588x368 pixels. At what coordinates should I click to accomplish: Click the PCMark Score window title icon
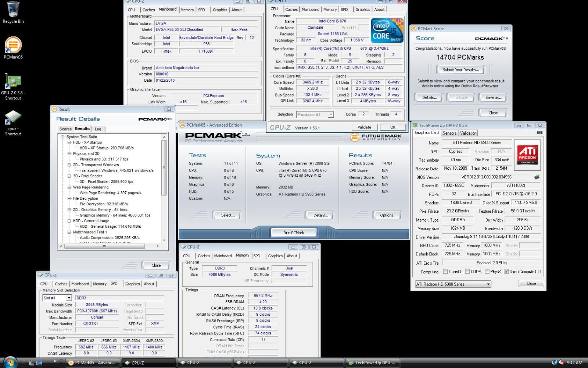[x=414, y=28]
